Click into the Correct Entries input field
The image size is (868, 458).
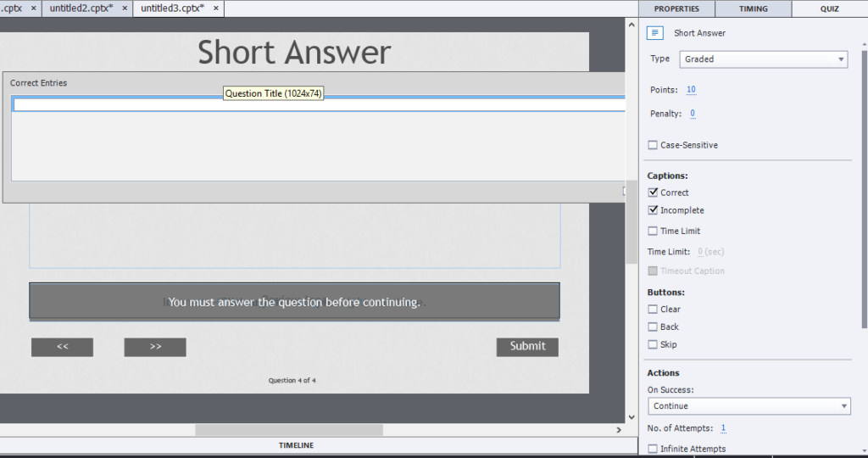pos(319,104)
